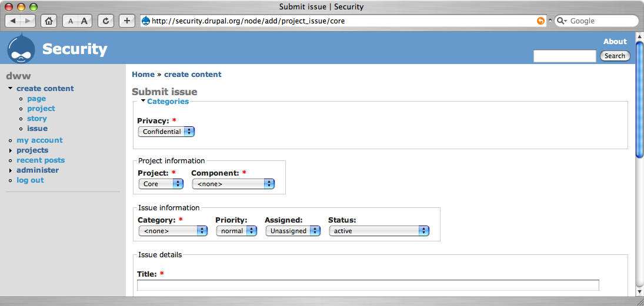This screenshot has height=306, width=644.
Task: Click the issue Title text field
Action: point(368,285)
